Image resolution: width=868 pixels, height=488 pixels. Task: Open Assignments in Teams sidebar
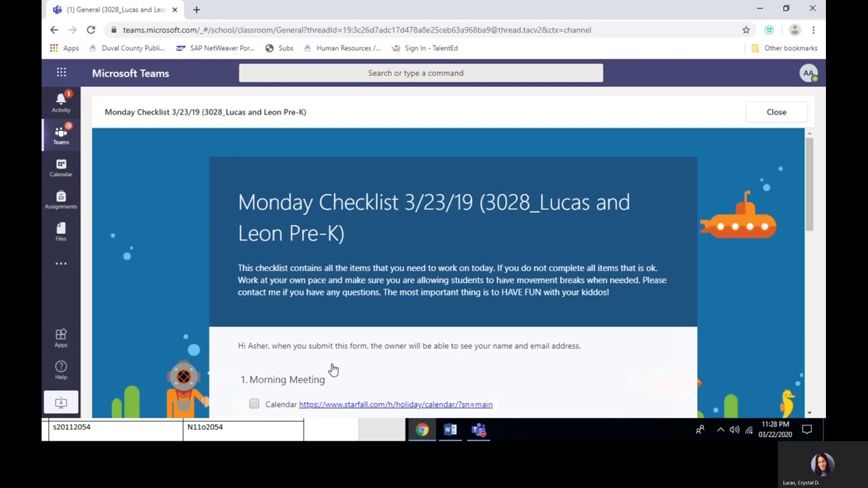(61, 199)
